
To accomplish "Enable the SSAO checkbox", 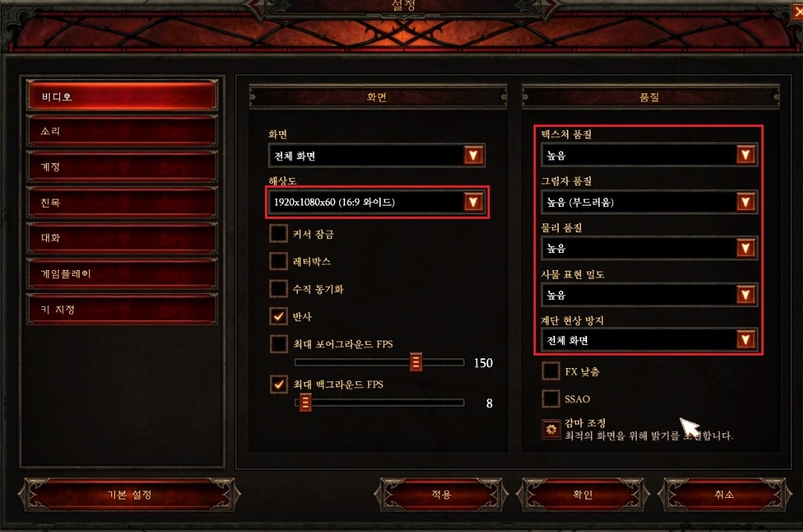I will coord(551,399).
